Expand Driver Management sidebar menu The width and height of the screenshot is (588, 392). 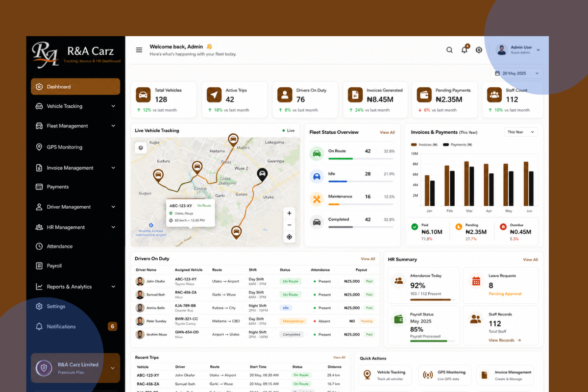tap(113, 207)
